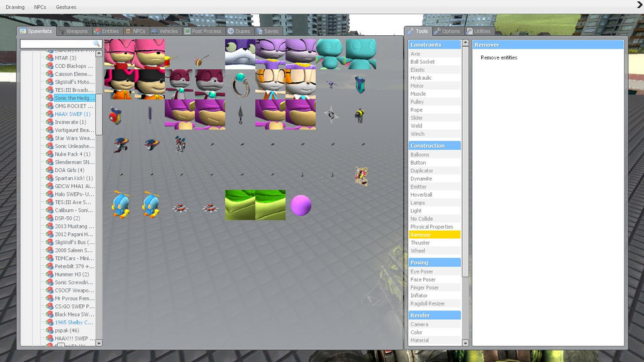Select the Thruster tool
This screenshot has height=362, width=644.
click(435, 243)
